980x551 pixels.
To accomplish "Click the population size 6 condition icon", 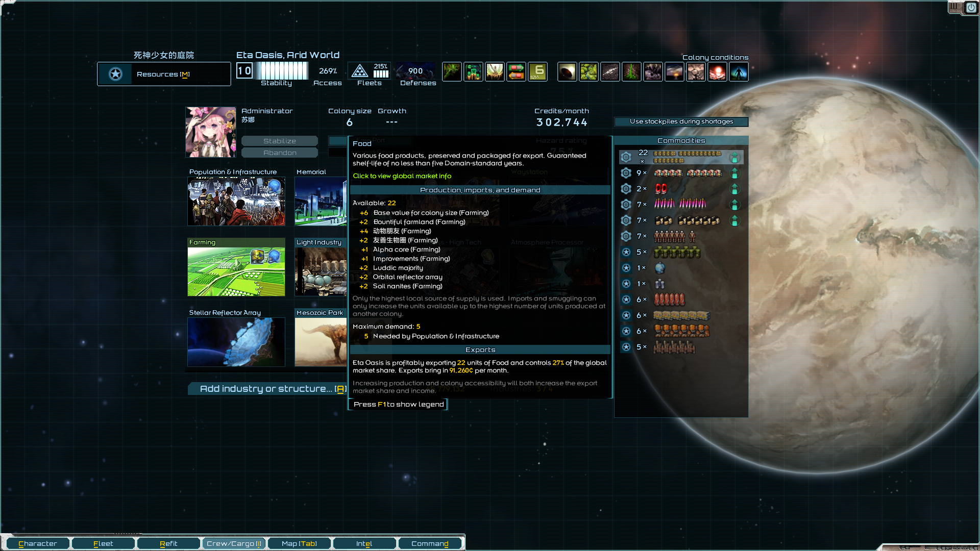I will [537, 71].
